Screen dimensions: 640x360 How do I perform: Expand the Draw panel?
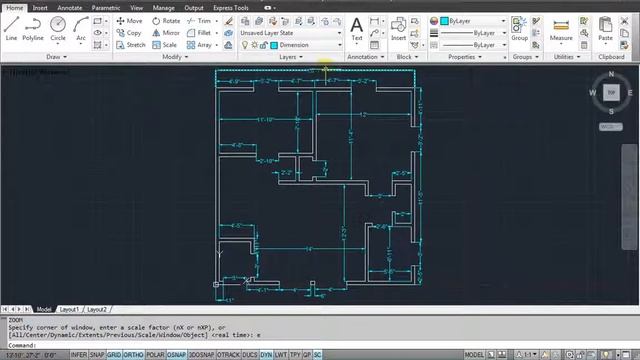tap(56, 57)
